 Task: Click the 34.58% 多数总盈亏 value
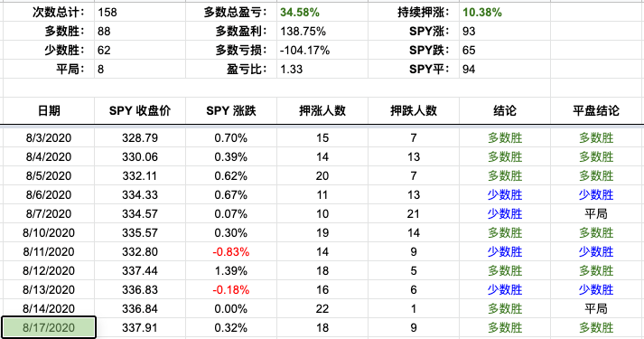coord(300,13)
